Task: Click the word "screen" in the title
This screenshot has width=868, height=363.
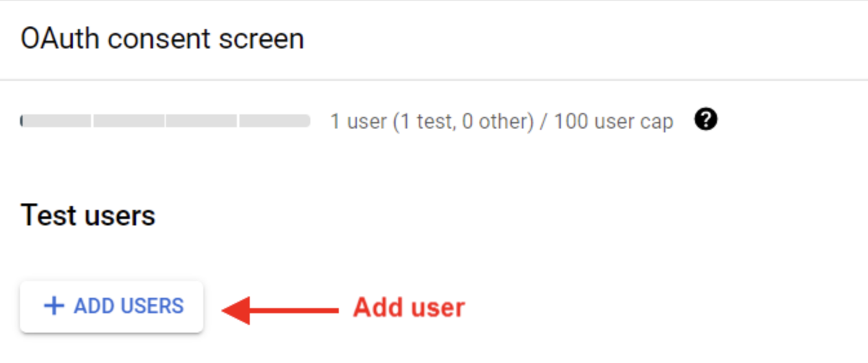Action: click(x=261, y=39)
